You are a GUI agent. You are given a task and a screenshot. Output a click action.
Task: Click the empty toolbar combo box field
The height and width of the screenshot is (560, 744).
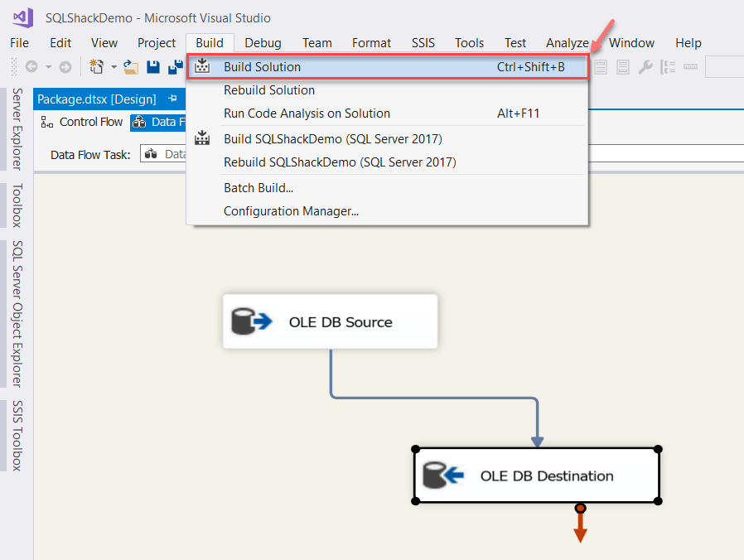pyautogui.click(x=725, y=66)
